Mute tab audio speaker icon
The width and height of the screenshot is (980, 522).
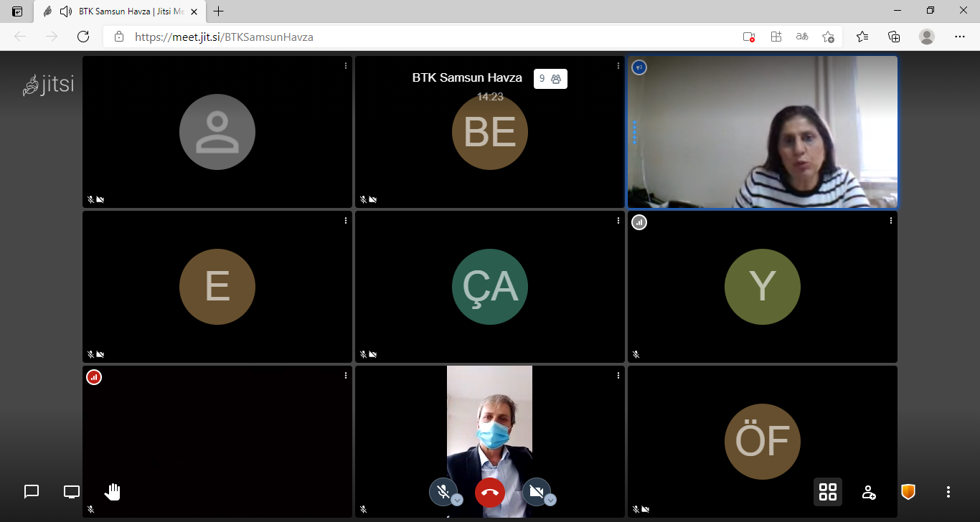pyautogui.click(x=66, y=11)
